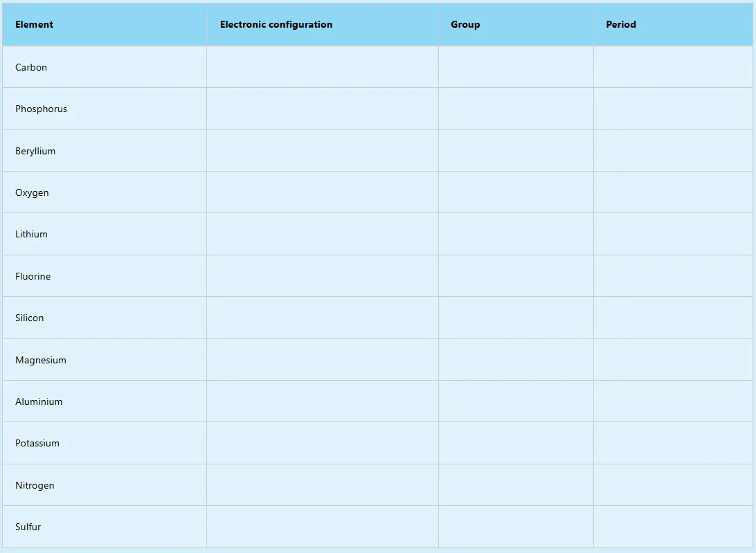Click the Group cell for Aluminium
The width and height of the screenshot is (756, 553).
(516, 401)
